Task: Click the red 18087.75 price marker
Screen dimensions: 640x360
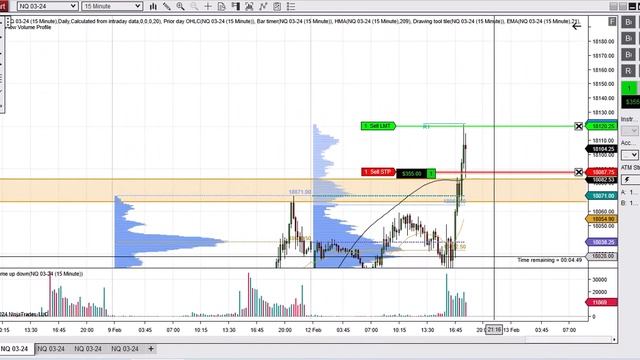Action: (602, 172)
